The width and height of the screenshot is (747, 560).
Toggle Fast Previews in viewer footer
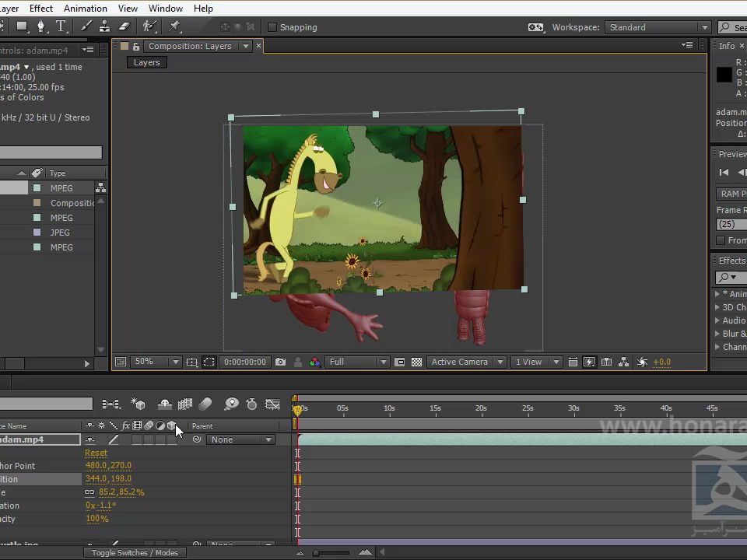(x=589, y=362)
